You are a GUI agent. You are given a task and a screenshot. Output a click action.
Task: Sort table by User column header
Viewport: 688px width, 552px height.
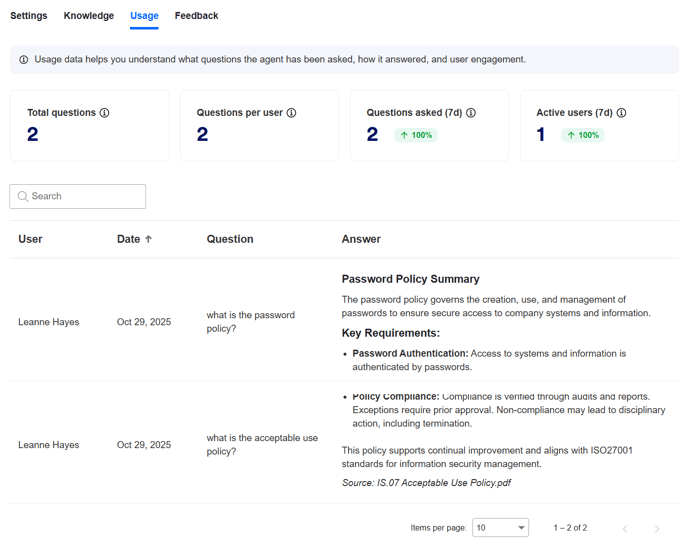(31, 240)
